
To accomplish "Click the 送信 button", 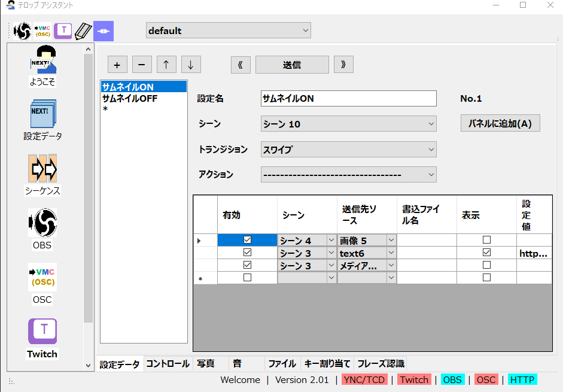I will [x=292, y=65].
